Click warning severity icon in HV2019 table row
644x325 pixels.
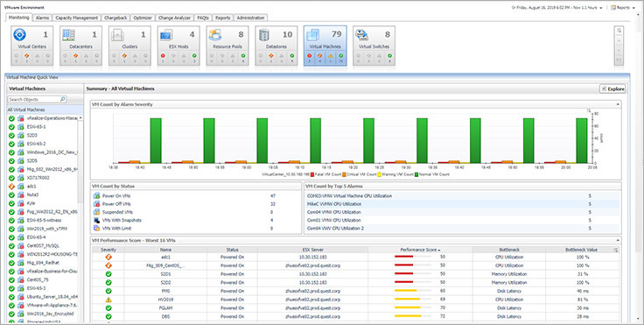[108, 300]
